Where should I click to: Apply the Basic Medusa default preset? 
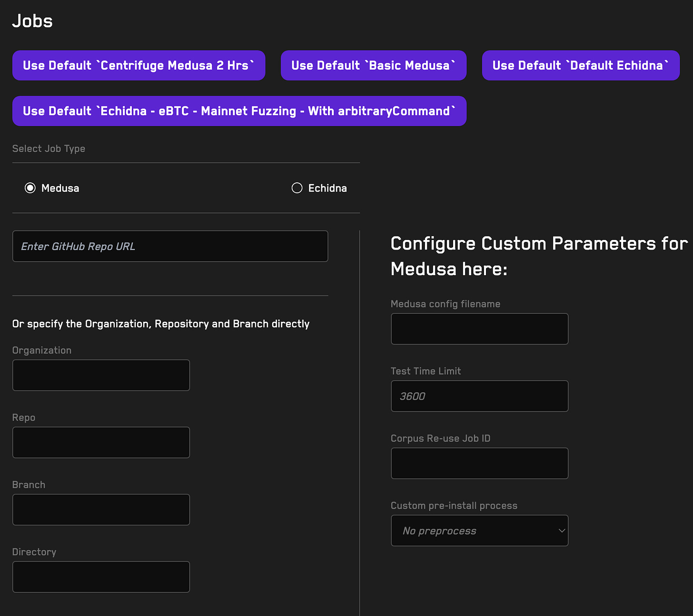coord(374,65)
